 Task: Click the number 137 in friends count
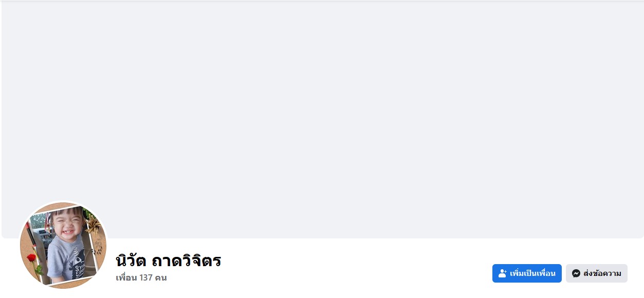pyautogui.click(x=146, y=278)
